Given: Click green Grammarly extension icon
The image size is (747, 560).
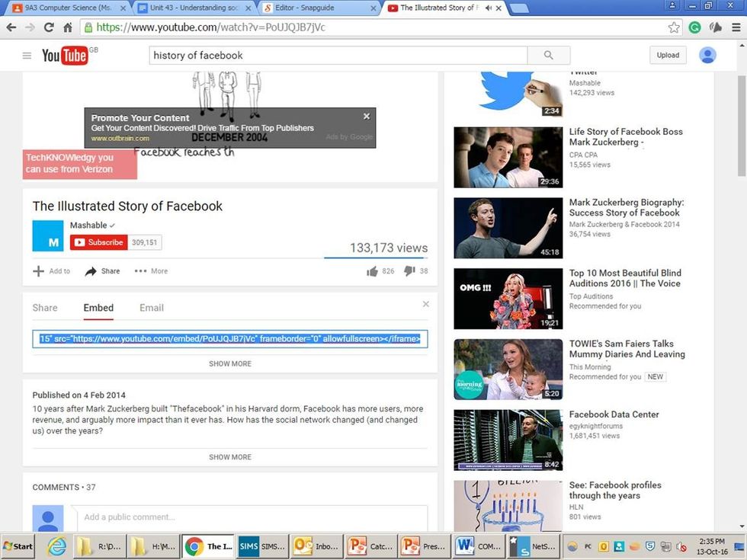Looking at the screenshot, I should coord(694,27).
